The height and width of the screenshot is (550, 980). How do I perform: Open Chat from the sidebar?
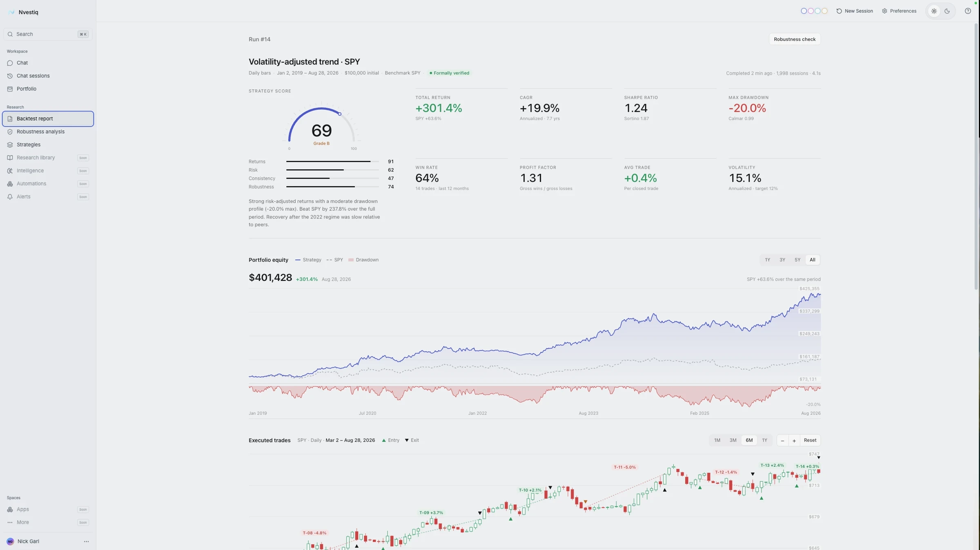pos(48,63)
